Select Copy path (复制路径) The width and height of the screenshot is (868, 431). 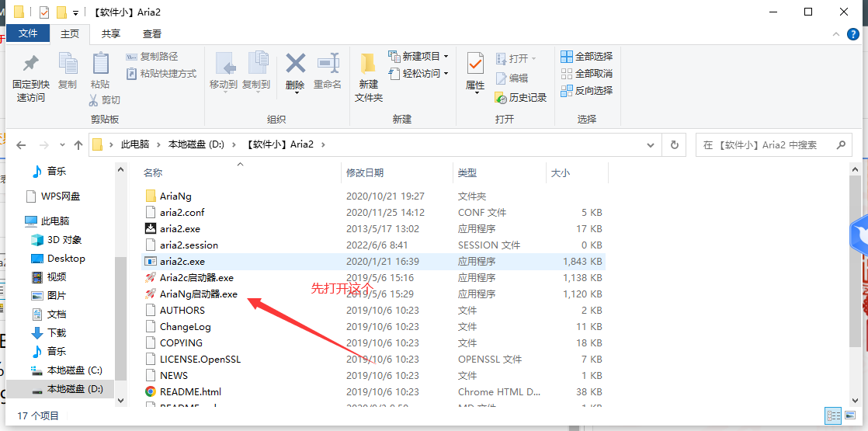click(x=152, y=57)
